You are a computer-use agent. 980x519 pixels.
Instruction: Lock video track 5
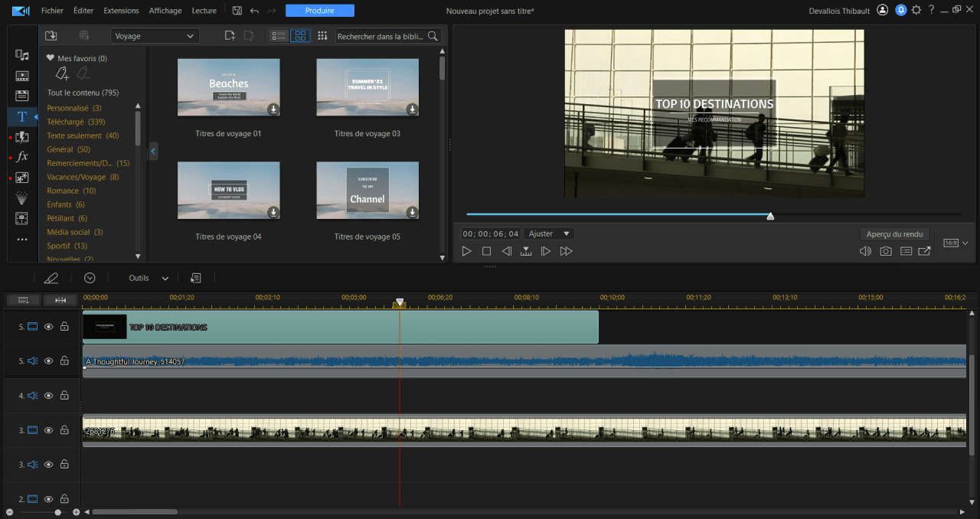64,327
